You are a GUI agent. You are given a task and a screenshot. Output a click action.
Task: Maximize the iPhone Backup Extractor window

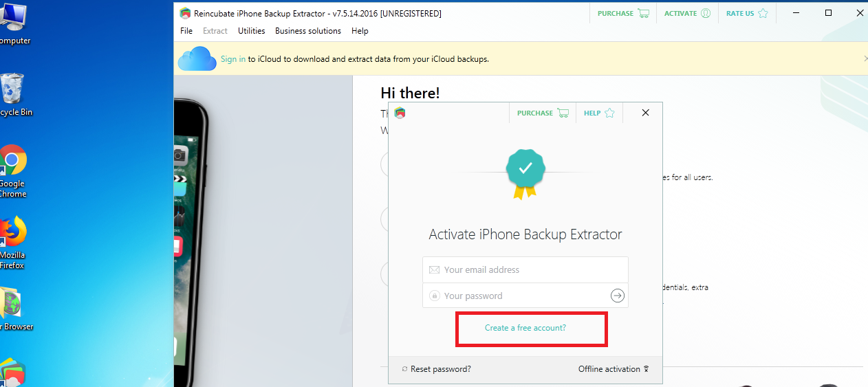tap(828, 13)
